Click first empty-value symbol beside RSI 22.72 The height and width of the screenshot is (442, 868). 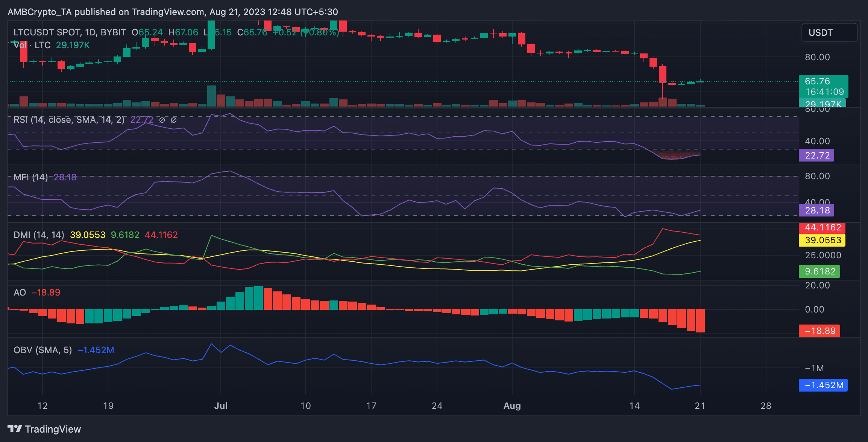[x=162, y=120]
